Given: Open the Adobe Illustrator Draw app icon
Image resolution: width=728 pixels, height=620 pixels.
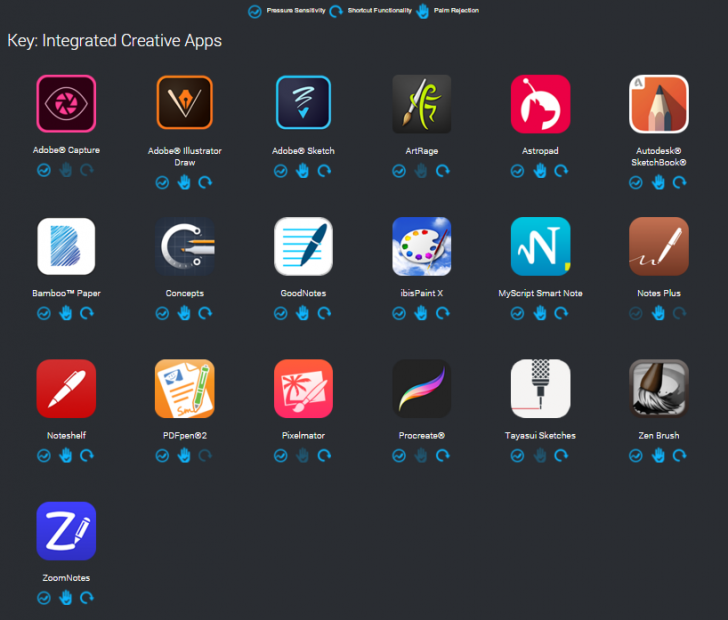Looking at the screenshot, I should click(185, 103).
